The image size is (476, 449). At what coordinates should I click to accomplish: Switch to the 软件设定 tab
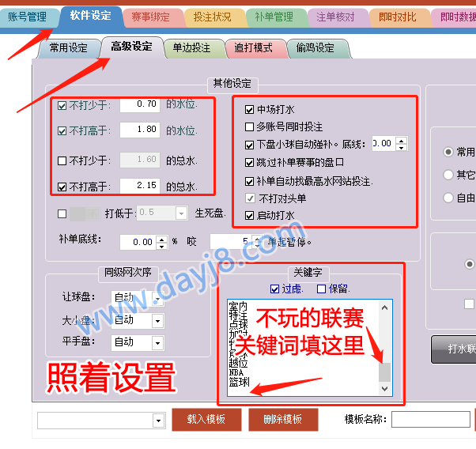90,16
